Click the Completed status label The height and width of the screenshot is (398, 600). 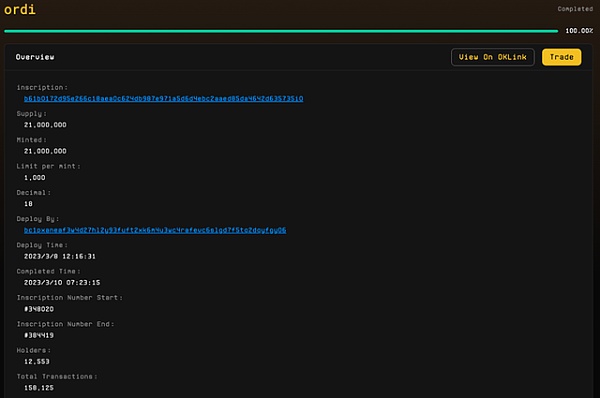point(575,9)
